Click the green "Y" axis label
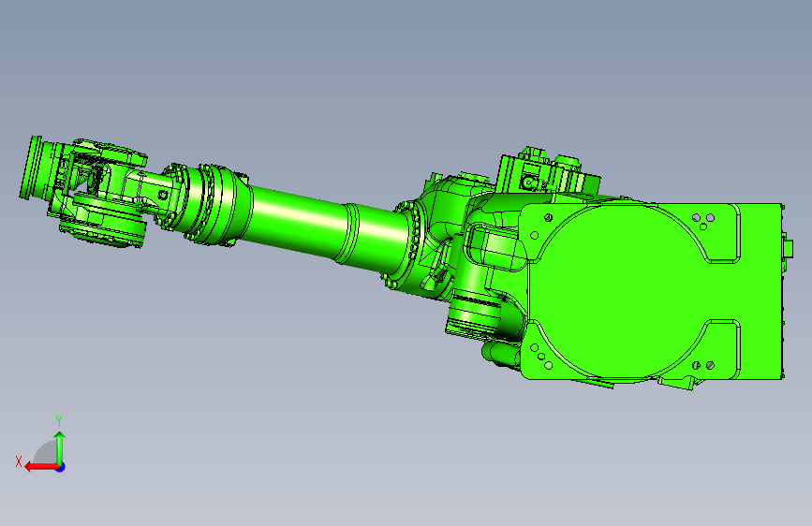 (59, 421)
